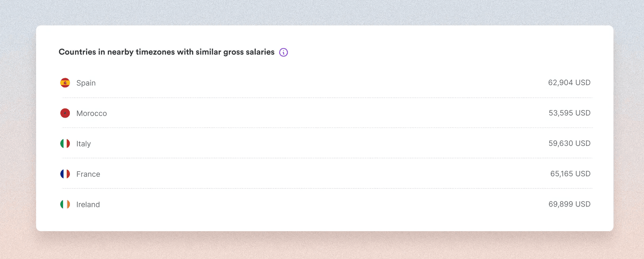The width and height of the screenshot is (644, 259).
Task: Click the Ireland salary figure 69,899 USD
Action: 570,204
